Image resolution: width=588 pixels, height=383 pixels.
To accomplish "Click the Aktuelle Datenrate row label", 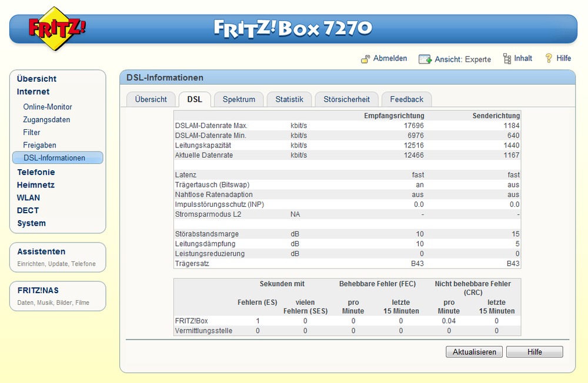I will (204, 155).
